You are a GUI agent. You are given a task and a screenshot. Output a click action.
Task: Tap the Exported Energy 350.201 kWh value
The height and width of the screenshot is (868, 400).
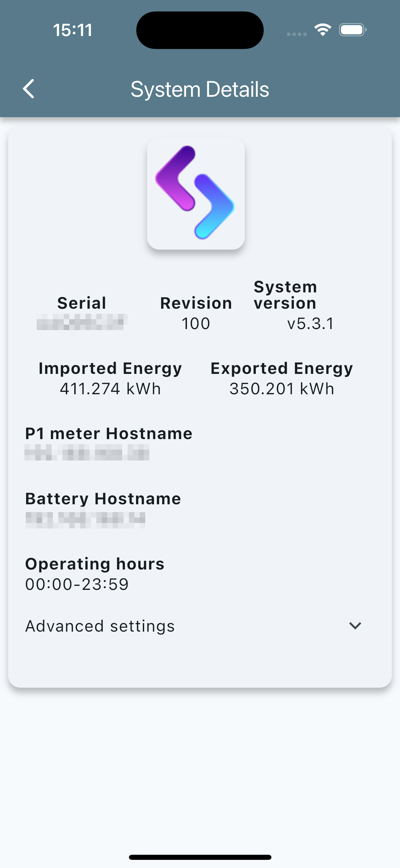point(282,388)
